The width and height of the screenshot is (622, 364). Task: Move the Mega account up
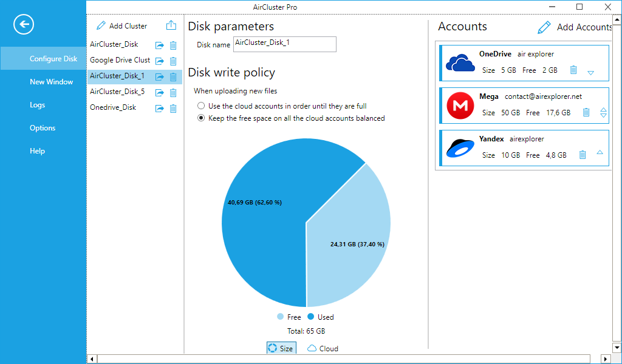603,110
